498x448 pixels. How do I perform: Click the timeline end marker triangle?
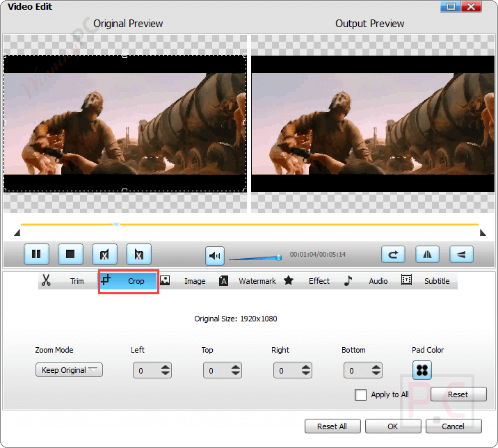[483, 233]
